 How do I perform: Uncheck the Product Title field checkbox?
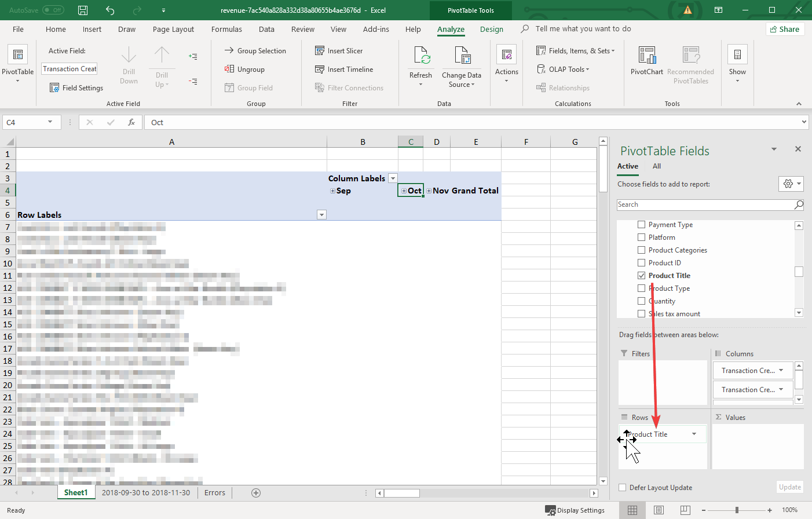[x=641, y=276]
